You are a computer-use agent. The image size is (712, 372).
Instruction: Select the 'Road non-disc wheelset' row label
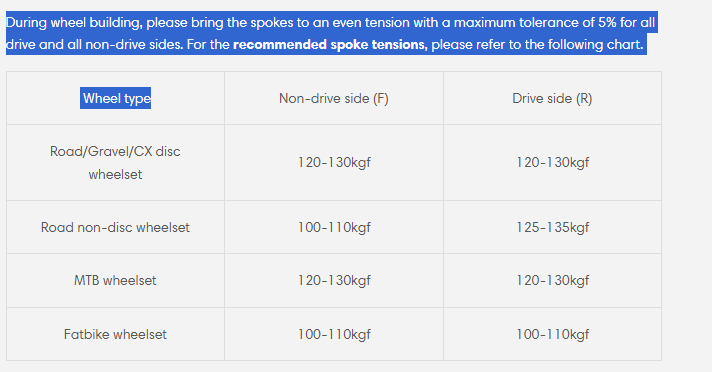115,227
